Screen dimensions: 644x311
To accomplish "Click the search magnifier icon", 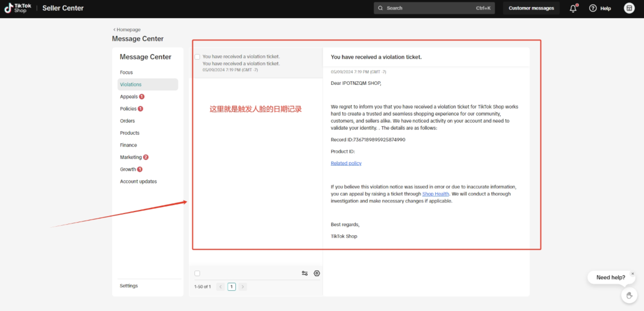I will [x=380, y=8].
